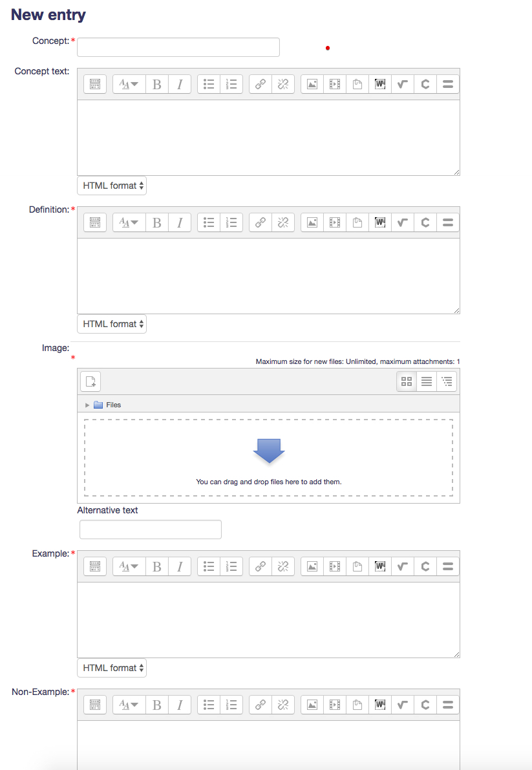Expand the Files folder tree arrow
This screenshot has height=770, width=532.
[x=87, y=405]
